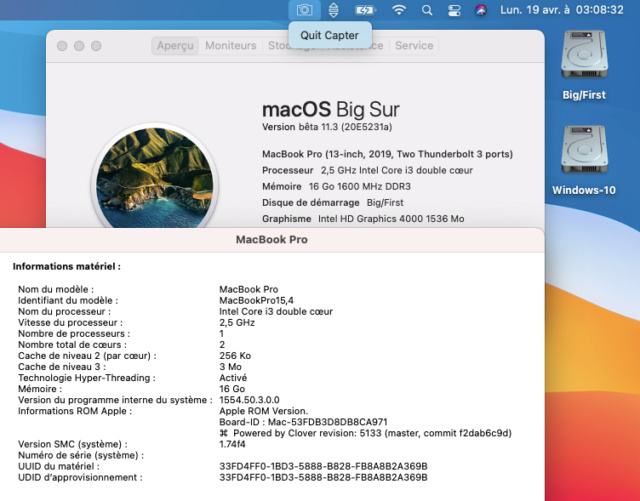The height and width of the screenshot is (501, 640).
Task: Open the scroll-style menu bar icon
Action: coord(333,10)
